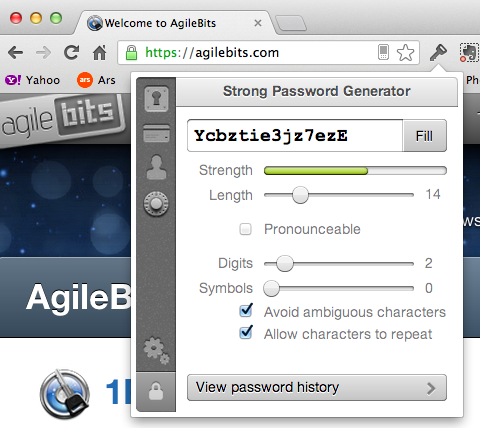The height and width of the screenshot is (428, 480).
Task: Select the password generator dial icon
Action: [156, 203]
